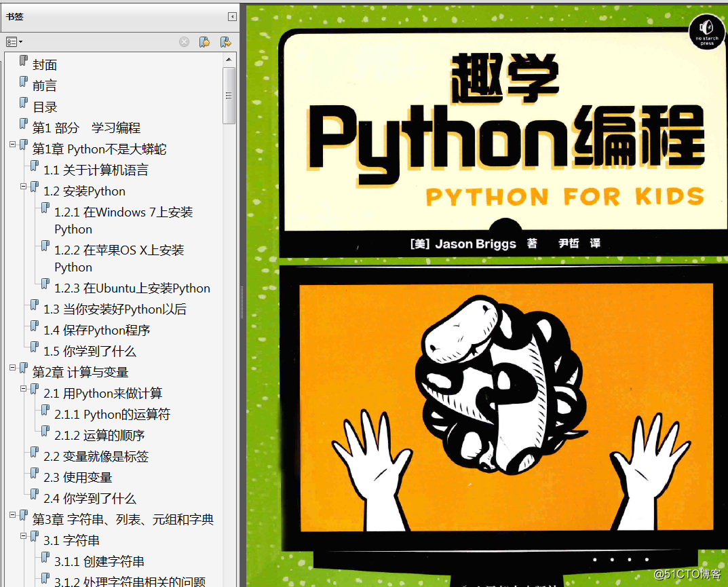Click the bookmark icon beside 封面
The width and height of the screenshot is (728, 587).
pos(24,61)
